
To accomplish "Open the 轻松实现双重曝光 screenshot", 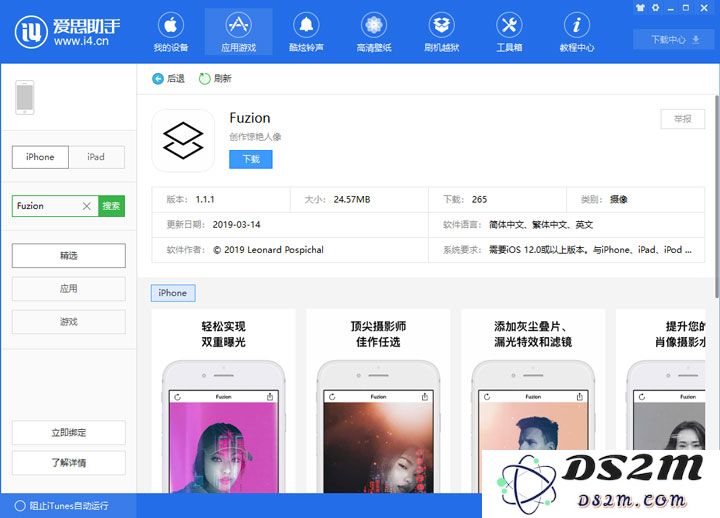I will pyautogui.click(x=223, y=401).
